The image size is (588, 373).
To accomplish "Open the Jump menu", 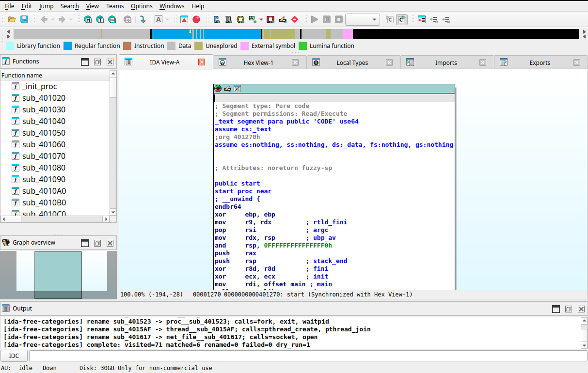I will point(46,6).
